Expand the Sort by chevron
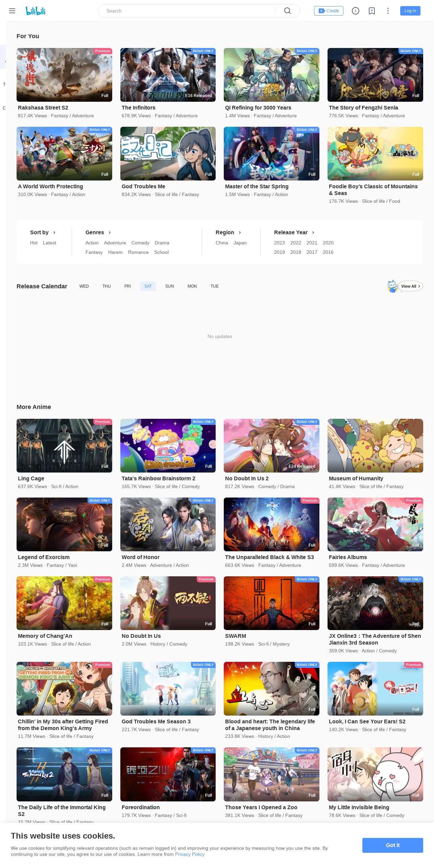This screenshot has height=868, width=434. coord(54,233)
